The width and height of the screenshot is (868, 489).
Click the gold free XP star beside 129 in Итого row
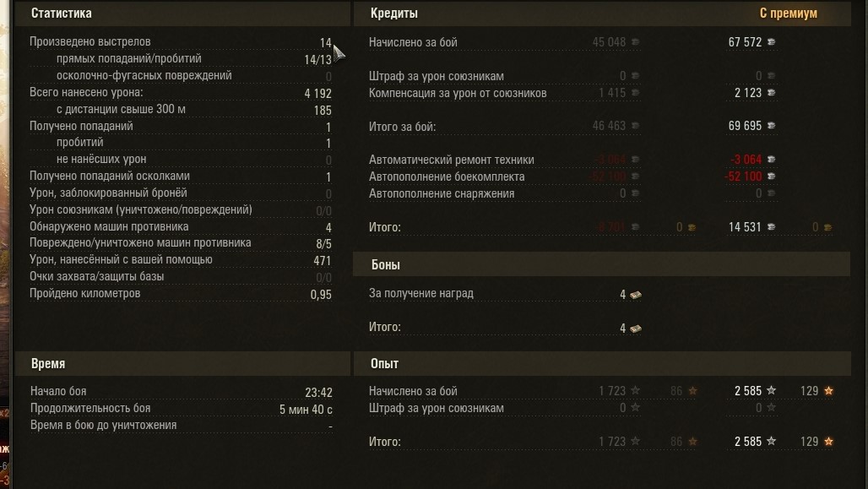(828, 442)
